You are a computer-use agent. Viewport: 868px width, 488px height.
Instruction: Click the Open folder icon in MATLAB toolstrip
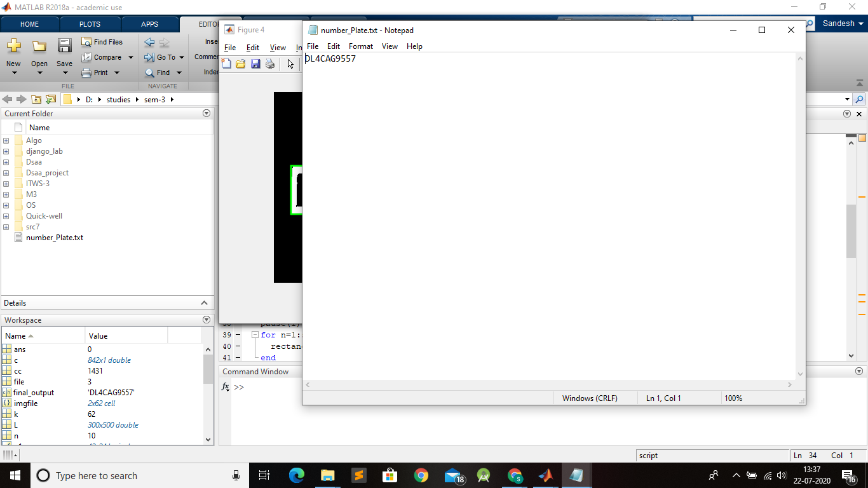[x=39, y=46]
